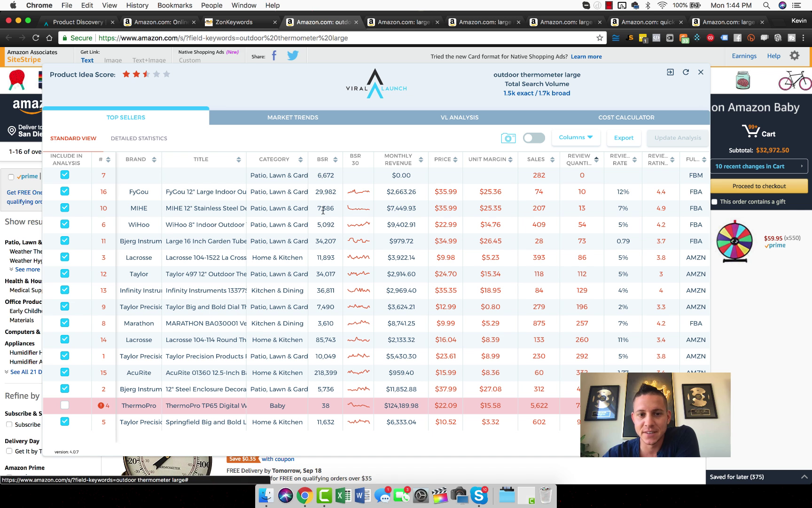Click the refresh icon in Viral Launch panel
This screenshot has height=508, width=812.
(686, 72)
